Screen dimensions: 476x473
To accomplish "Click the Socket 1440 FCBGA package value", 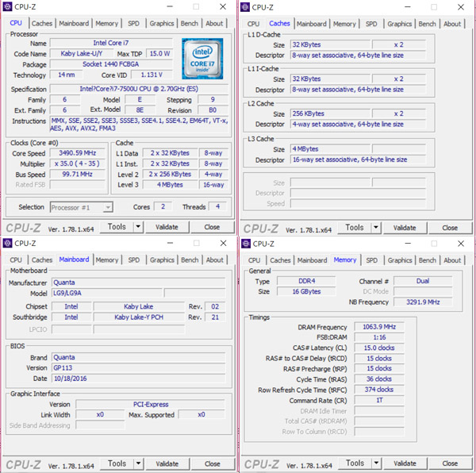I will [111, 64].
